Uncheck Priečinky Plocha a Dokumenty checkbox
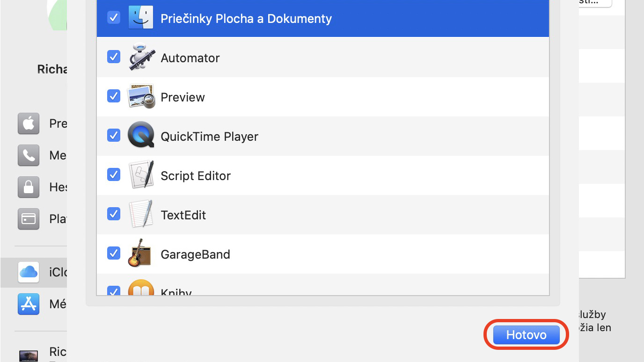The width and height of the screenshot is (644, 362). pos(114,17)
